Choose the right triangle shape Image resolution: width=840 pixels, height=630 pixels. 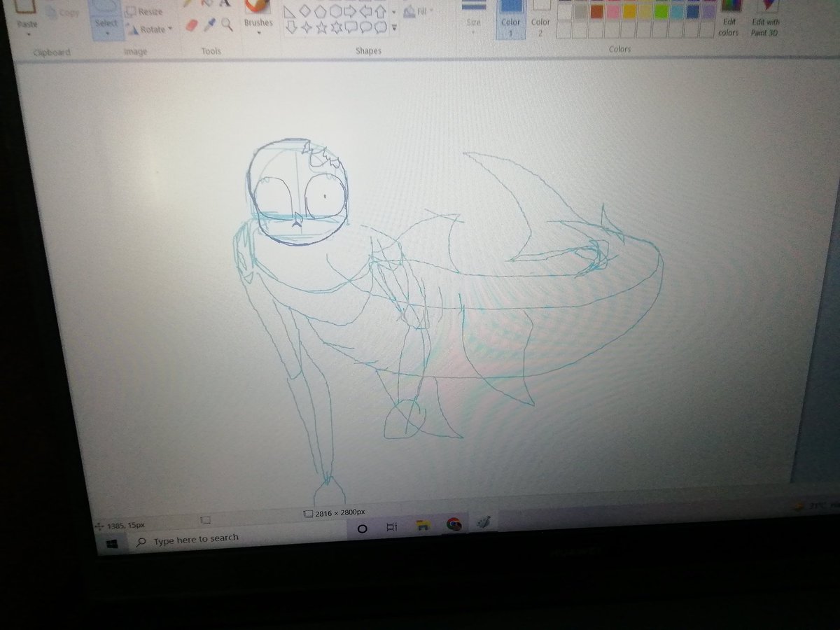289,12
